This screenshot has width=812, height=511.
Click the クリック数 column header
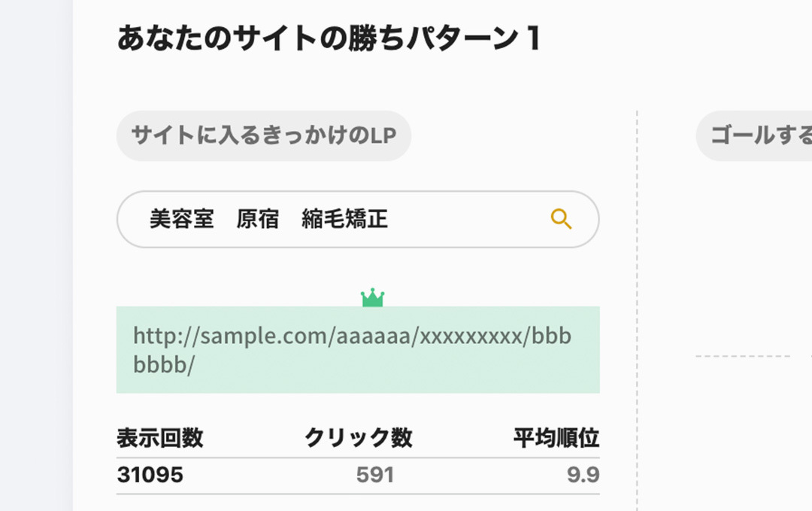pyautogui.click(x=358, y=438)
